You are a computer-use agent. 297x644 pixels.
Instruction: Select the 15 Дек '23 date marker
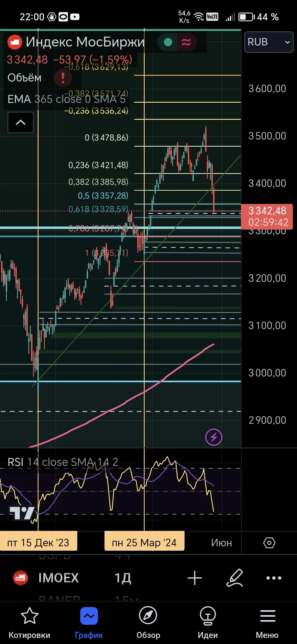pyautogui.click(x=38, y=543)
